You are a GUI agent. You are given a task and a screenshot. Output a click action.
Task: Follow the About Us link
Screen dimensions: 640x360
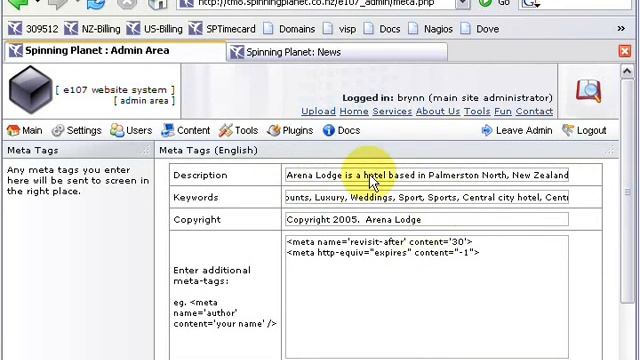(x=438, y=111)
